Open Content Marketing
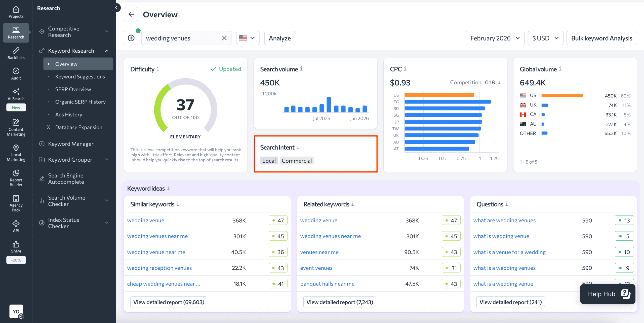The height and width of the screenshot is (323, 644). (x=16, y=128)
